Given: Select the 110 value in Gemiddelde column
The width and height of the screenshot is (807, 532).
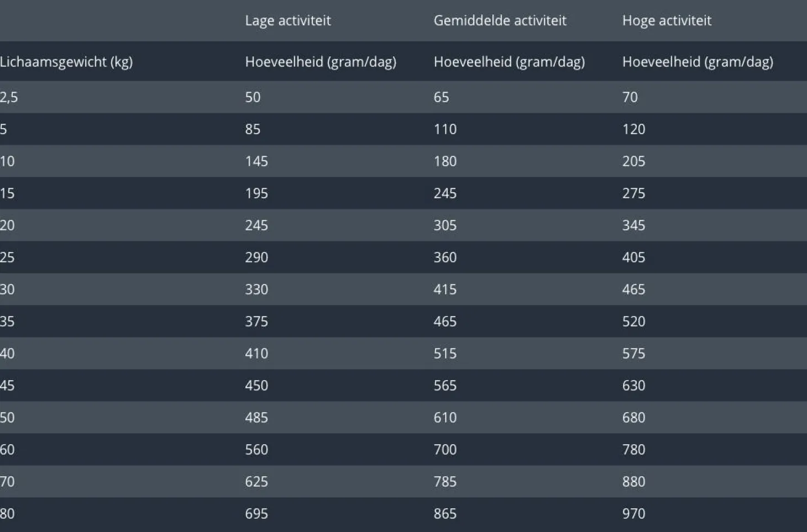Looking at the screenshot, I should (x=445, y=129).
